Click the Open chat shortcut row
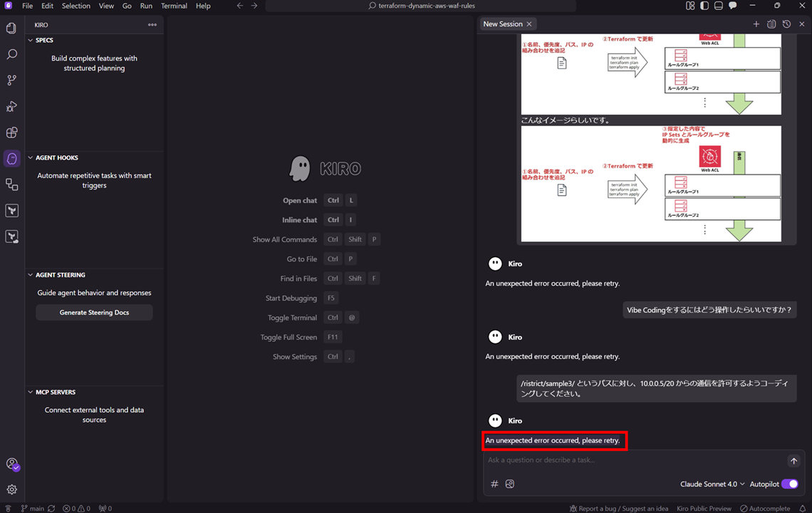Viewport: 812px width, 513px height. coord(320,200)
